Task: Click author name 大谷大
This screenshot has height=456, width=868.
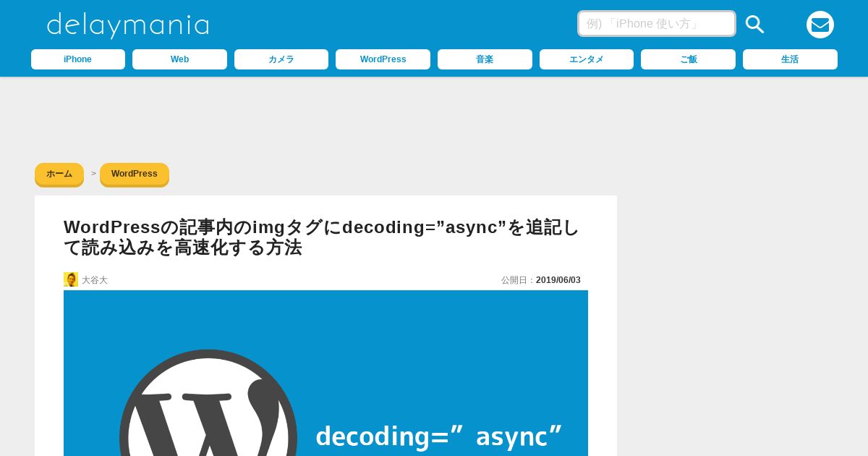Action: pos(95,280)
